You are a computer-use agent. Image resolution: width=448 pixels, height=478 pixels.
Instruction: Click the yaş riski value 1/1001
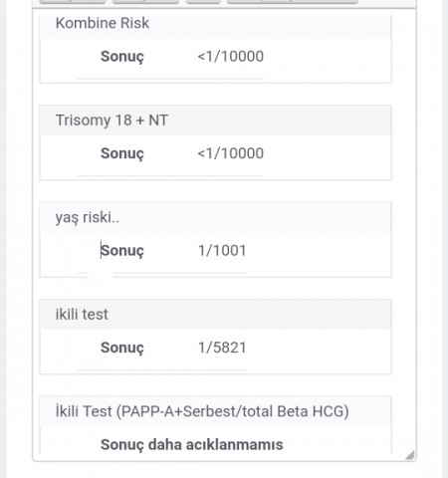coord(222,251)
